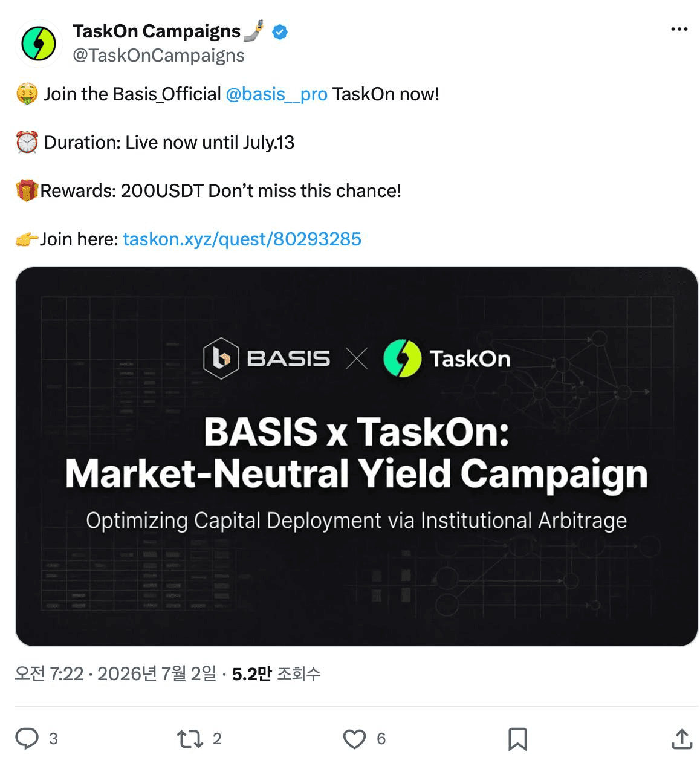The width and height of the screenshot is (700, 769).
Task: Click the repost count number 2
Action: [217, 739]
